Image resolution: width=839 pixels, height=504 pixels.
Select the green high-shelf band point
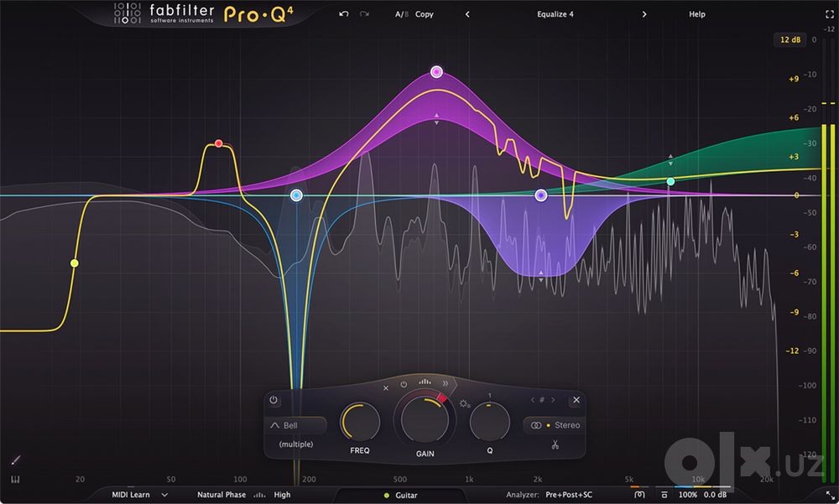pyautogui.click(x=670, y=182)
